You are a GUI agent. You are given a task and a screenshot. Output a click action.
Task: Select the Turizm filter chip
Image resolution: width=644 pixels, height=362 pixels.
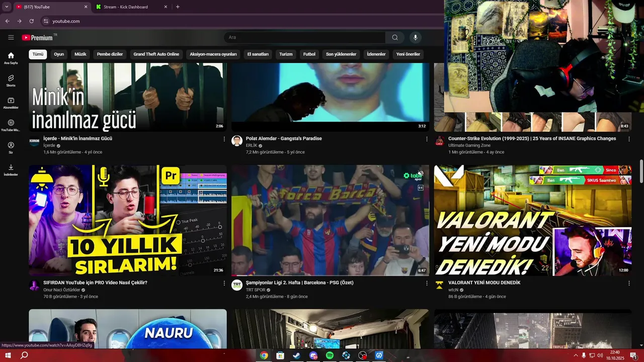tap(286, 54)
